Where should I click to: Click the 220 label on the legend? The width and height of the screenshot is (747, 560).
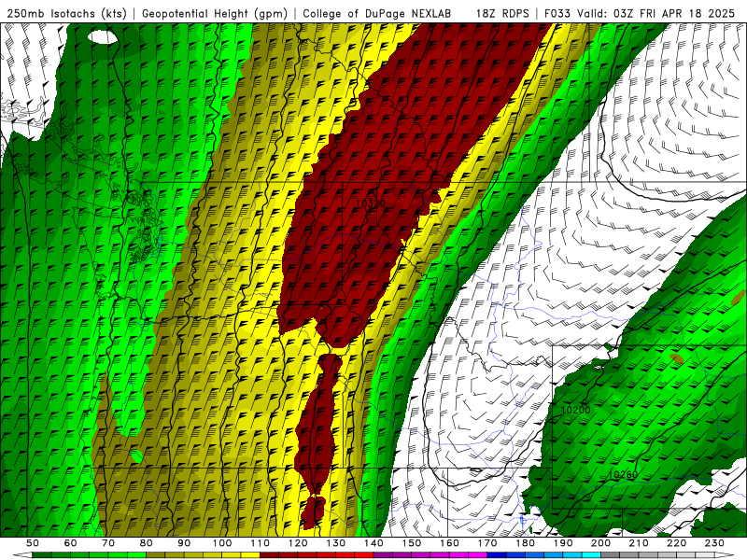click(x=676, y=543)
